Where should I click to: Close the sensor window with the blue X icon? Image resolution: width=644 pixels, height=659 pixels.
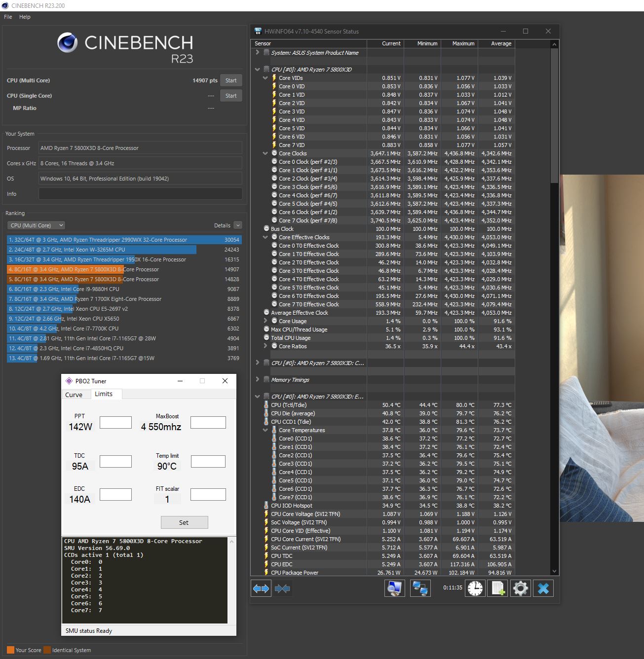[x=543, y=588]
